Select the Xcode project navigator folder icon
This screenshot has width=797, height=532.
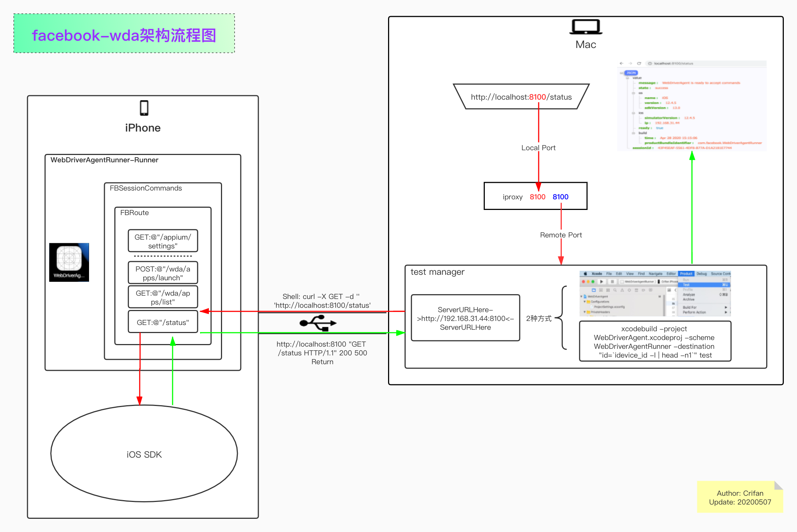(594, 290)
